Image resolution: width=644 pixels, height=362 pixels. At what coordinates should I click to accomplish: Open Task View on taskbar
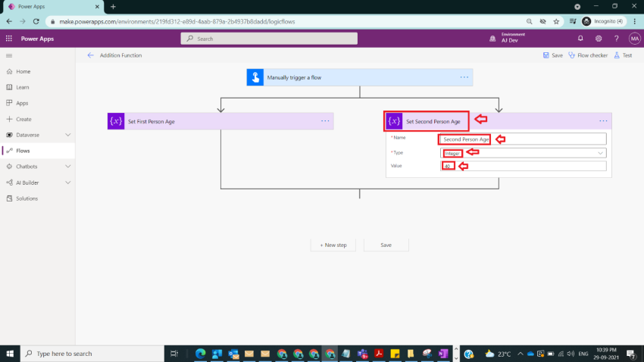[x=174, y=354]
